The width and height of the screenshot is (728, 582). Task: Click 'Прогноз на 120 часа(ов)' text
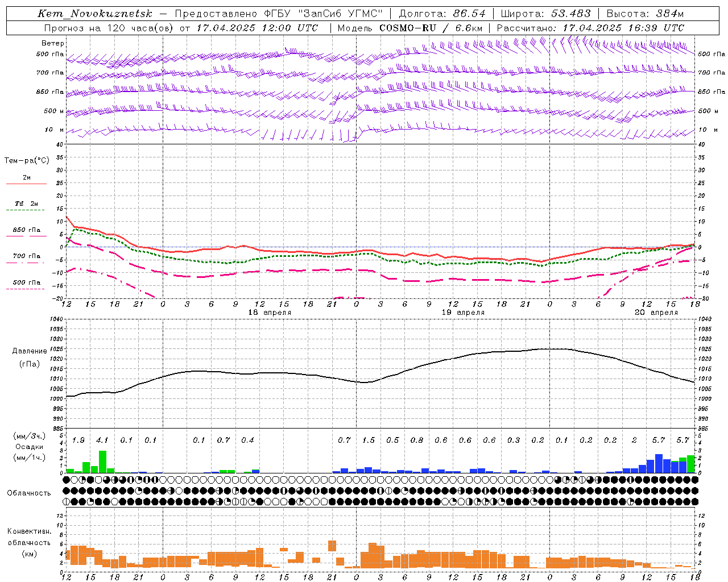(x=109, y=28)
